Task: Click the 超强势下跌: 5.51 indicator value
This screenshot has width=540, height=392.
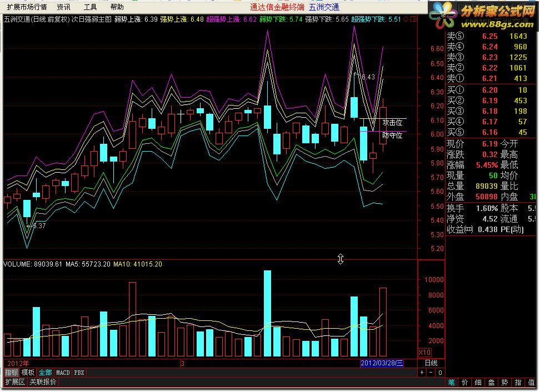Action: 376,19
